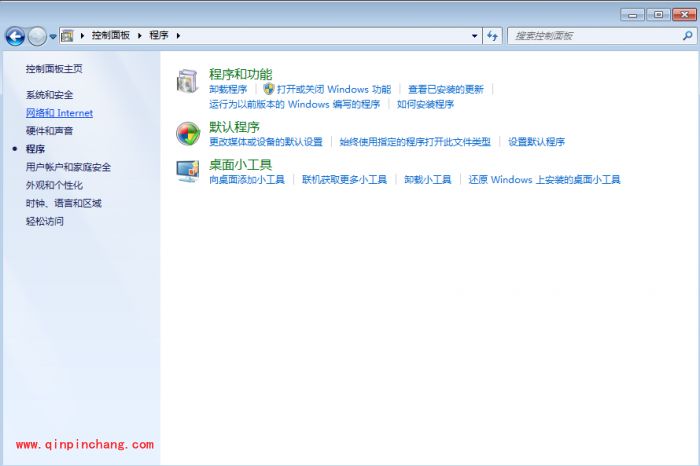Screen dimensions: 700x466
Task: Click the Desktop Gadgets (桌面小工具) icon
Action: point(188,171)
